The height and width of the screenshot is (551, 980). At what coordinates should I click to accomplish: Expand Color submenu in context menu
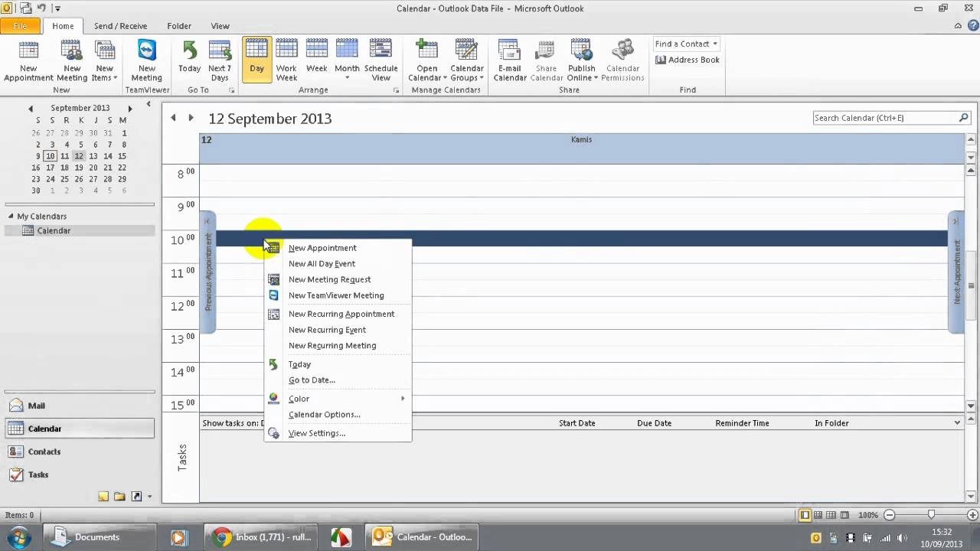point(338,399)
